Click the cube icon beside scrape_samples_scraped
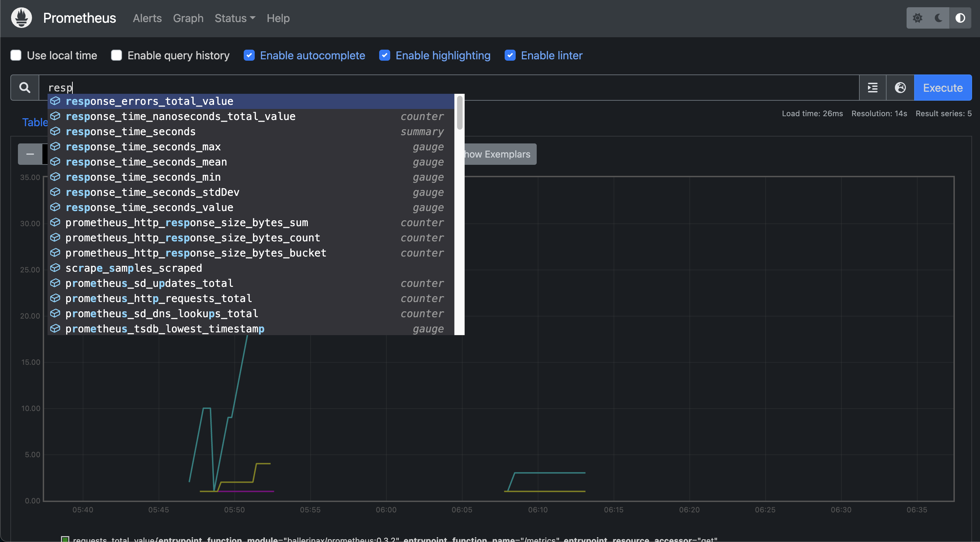The image size is (980, 542). coord(55,268)
